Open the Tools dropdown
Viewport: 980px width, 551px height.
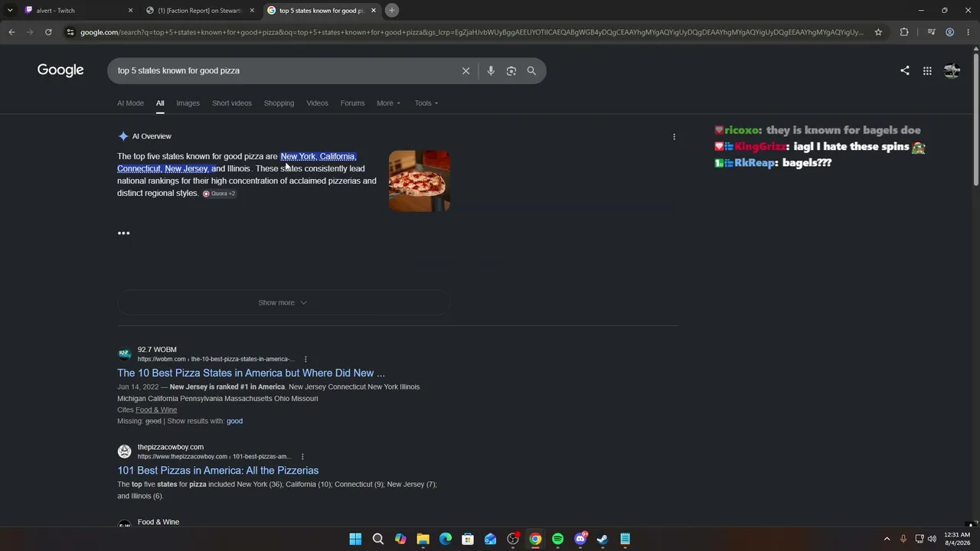point(426,103)
